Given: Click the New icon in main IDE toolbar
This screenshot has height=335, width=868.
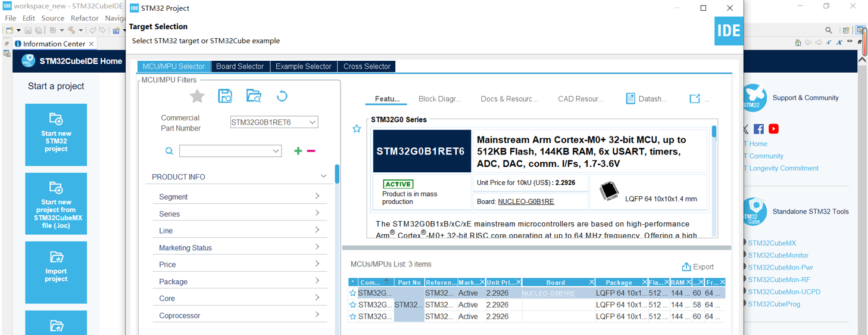Looking at the screenshot, I should (x=10, y=30).
